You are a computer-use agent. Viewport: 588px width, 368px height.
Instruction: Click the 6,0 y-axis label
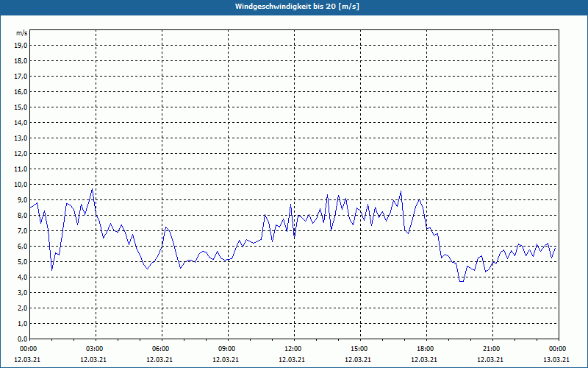[22, 247]
